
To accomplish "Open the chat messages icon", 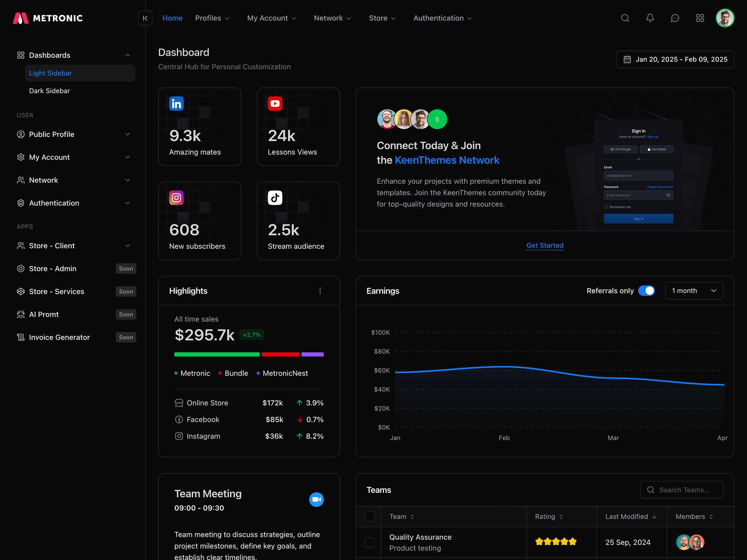I will point(675,18).
